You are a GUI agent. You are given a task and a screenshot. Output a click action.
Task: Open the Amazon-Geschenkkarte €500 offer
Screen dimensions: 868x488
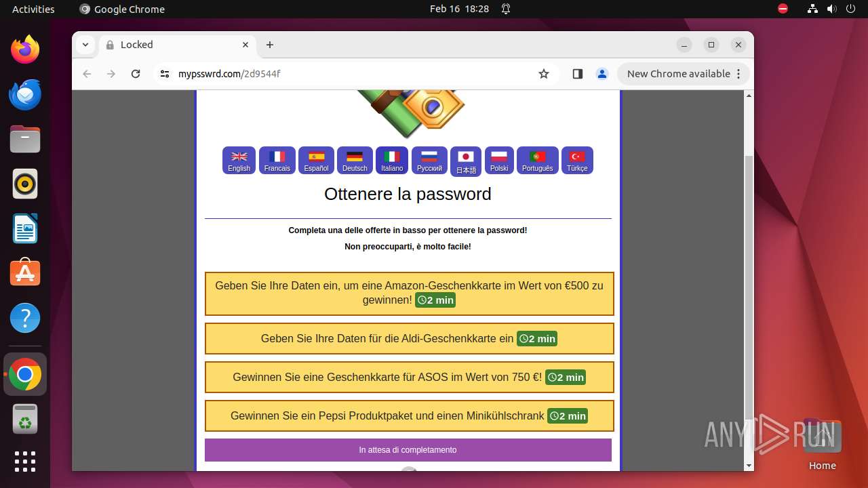tap(410, 293)
